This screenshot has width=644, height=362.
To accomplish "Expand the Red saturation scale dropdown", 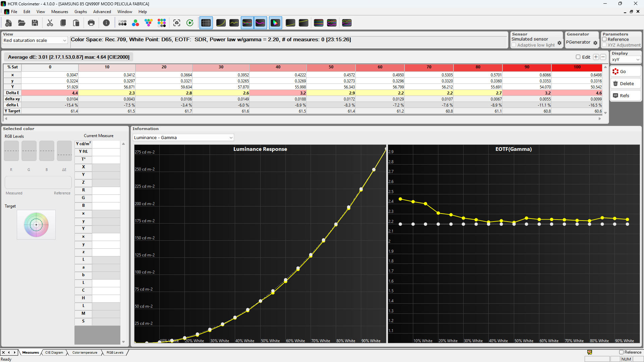I will 35,40.
